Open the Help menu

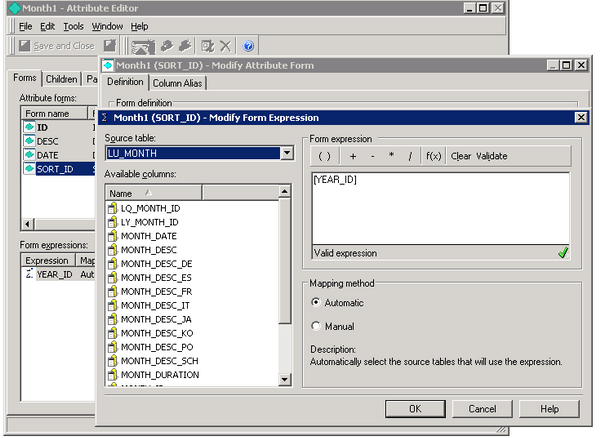point(139,26)
